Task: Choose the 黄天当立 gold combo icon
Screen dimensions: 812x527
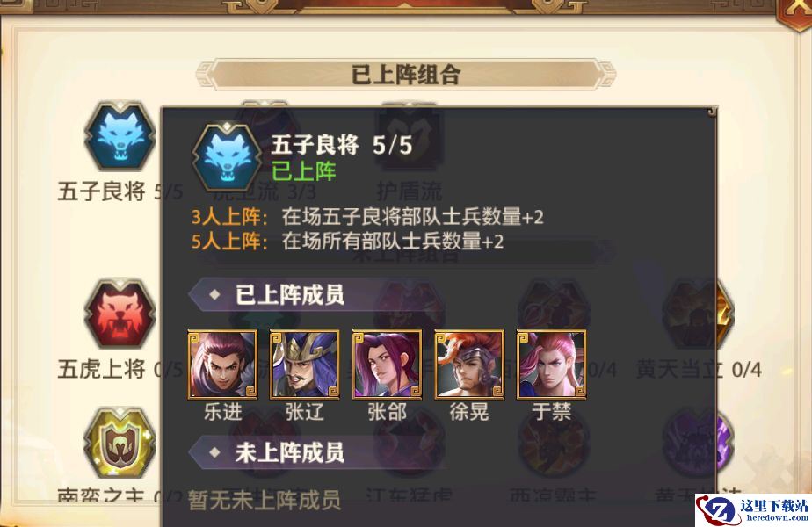Action: point(699,314)
